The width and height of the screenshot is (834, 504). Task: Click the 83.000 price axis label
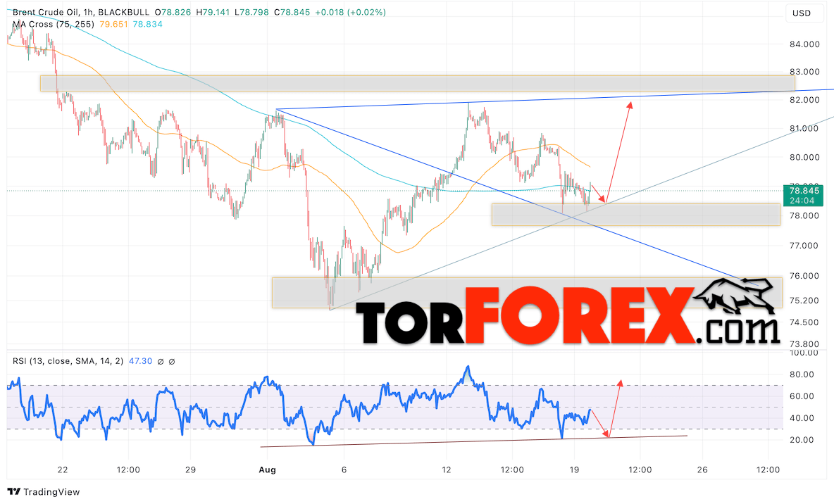804,72
